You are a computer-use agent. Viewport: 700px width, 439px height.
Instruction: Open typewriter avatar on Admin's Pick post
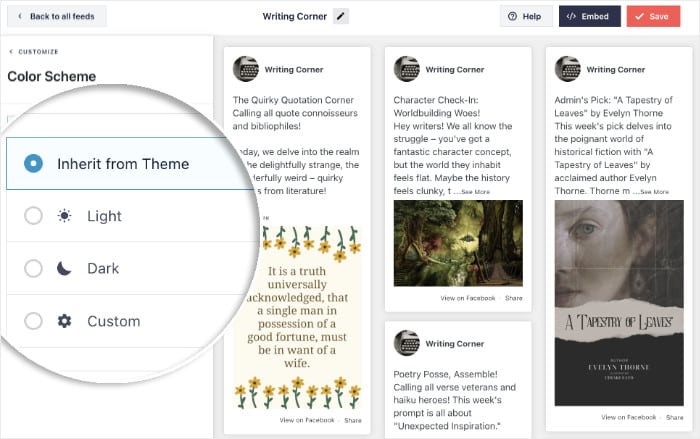567,69
